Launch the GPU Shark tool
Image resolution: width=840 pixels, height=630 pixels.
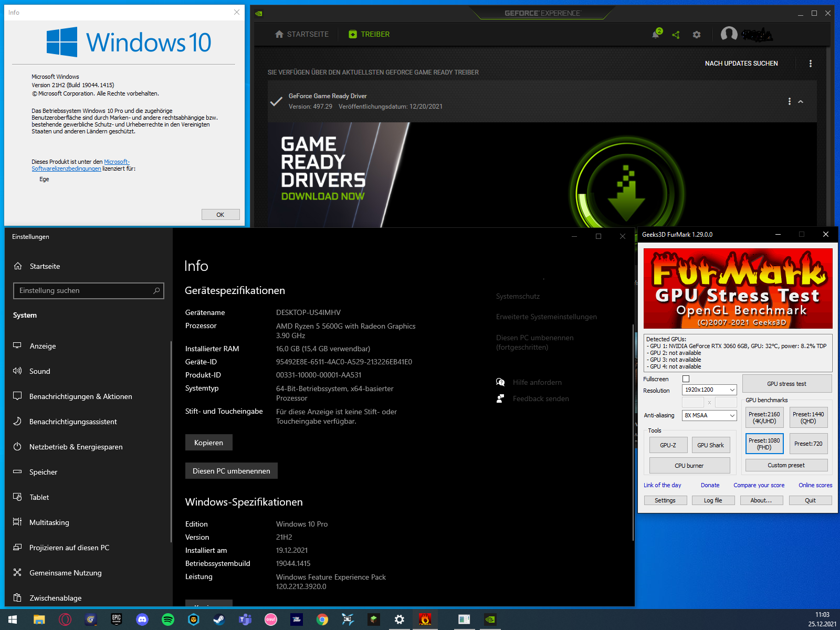point(711,445)
